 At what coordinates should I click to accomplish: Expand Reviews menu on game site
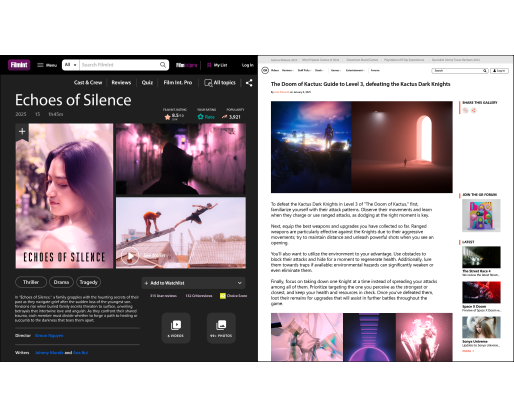pos(288,70)
